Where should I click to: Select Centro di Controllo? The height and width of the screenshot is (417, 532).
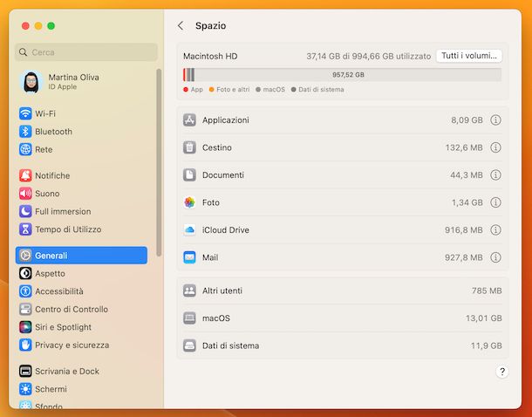81,310
